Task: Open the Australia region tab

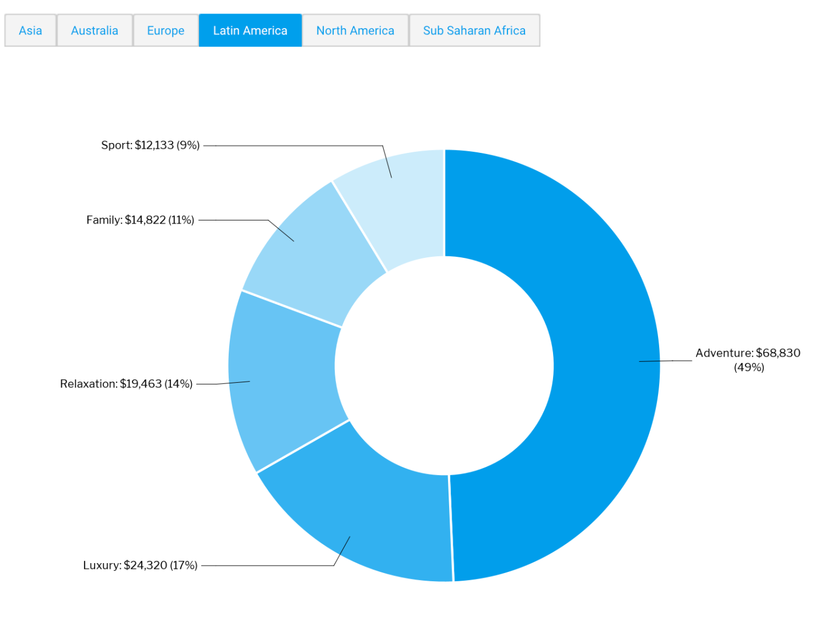Action: pyautogui.click(x=94, y=30)
